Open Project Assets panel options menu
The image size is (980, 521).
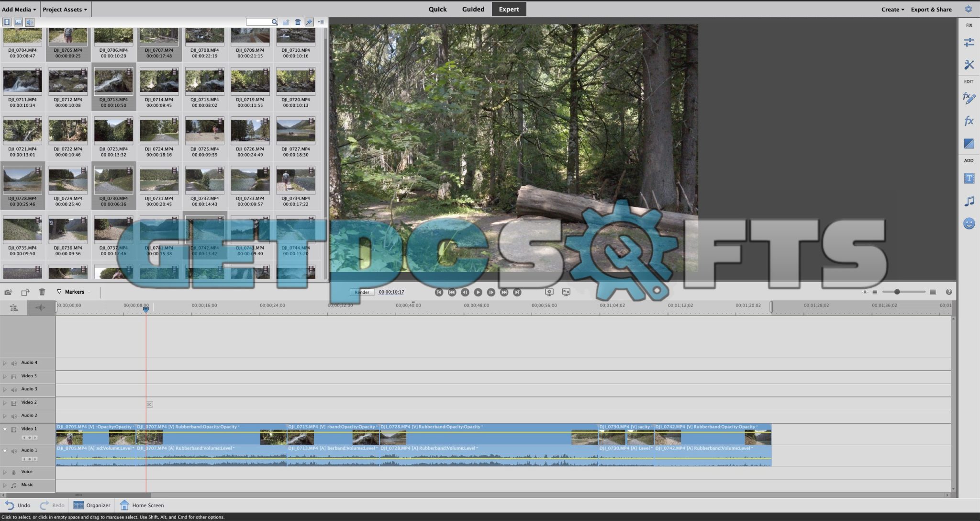[321, 22]
